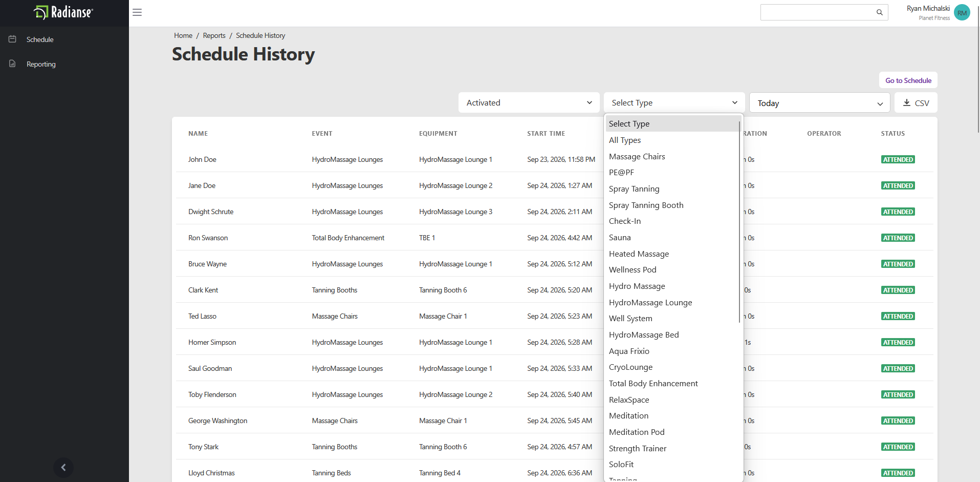Open the hamburger menu icon
Viewport: 980px width, 482px height.
coord(137,12)
